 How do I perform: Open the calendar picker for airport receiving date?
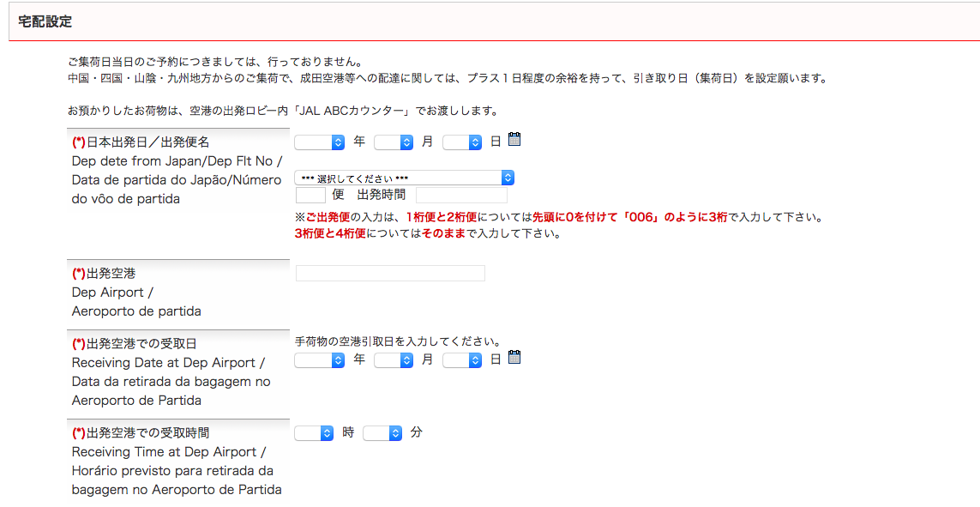tap(514, 359)
